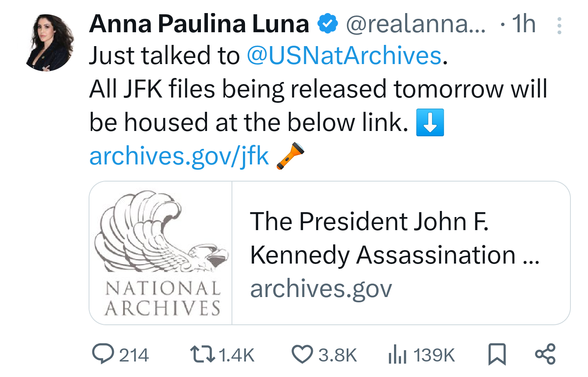This screenshot has width=588, height=377.
Task: Click the flashlight emoji
Action: [x=290, y=155]
